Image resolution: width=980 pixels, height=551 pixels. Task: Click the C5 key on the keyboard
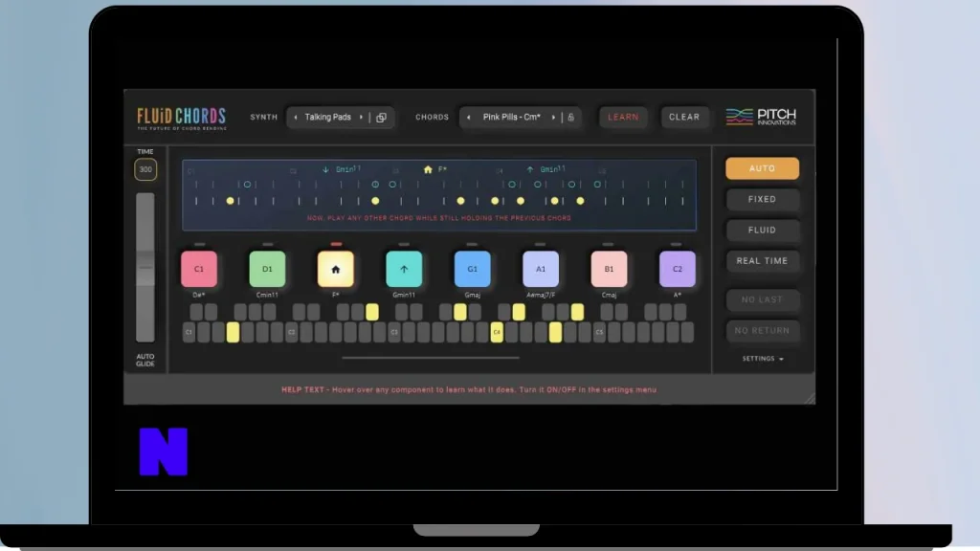click(599, 332)
